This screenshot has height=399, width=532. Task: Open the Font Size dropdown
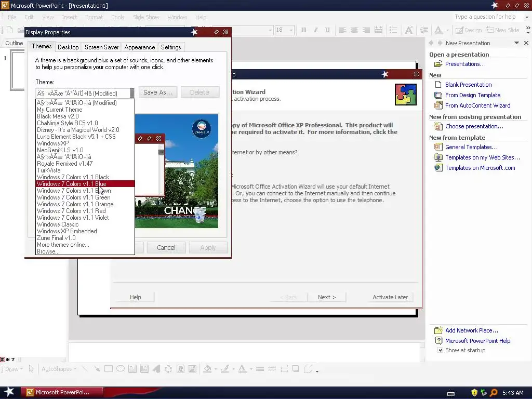291,30
